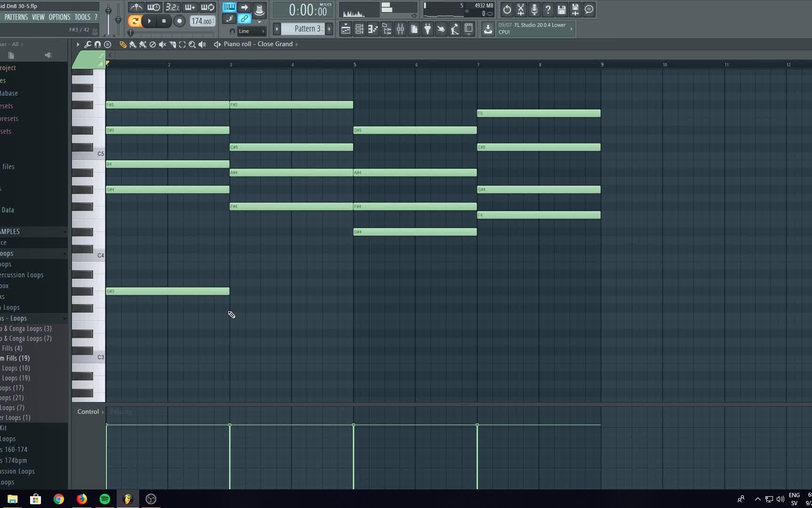Open the PATTERNS menu

tap(16, 17)
